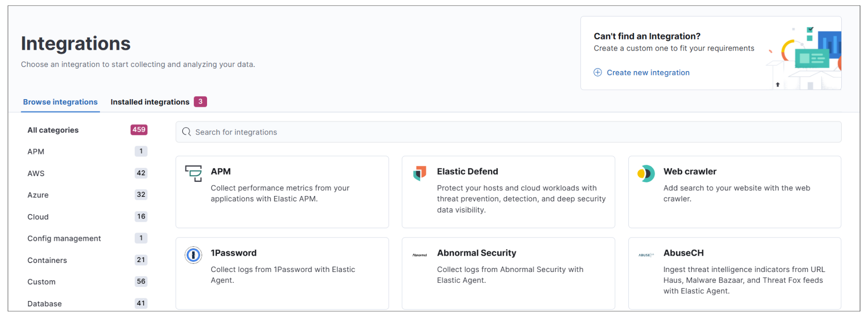Click the Elastic Defend shield icon
Screen dimensions: 868x315
[x=420, y=173]
